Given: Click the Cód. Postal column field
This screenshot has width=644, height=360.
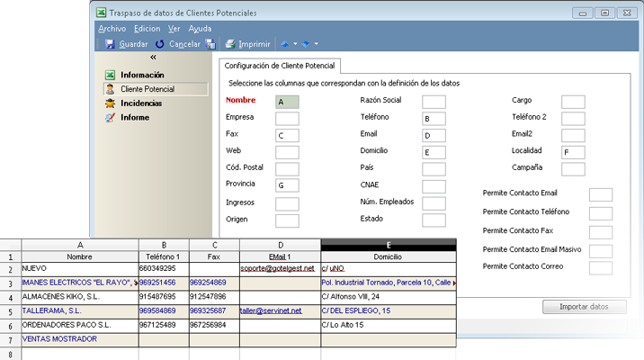Looking at the screenshot, I should point(287,169).
